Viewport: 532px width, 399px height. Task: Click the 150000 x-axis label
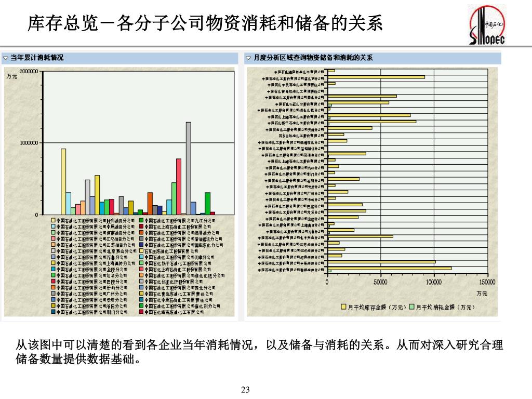pyautogui.click(x=487, y=282)
